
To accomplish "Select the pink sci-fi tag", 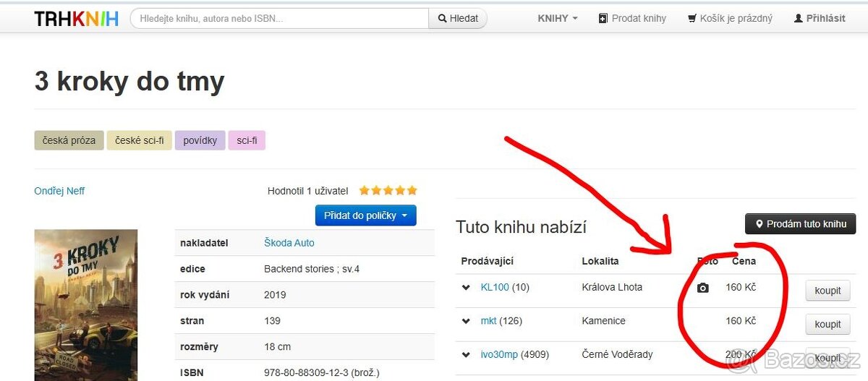I will click(x=247, y=140).
